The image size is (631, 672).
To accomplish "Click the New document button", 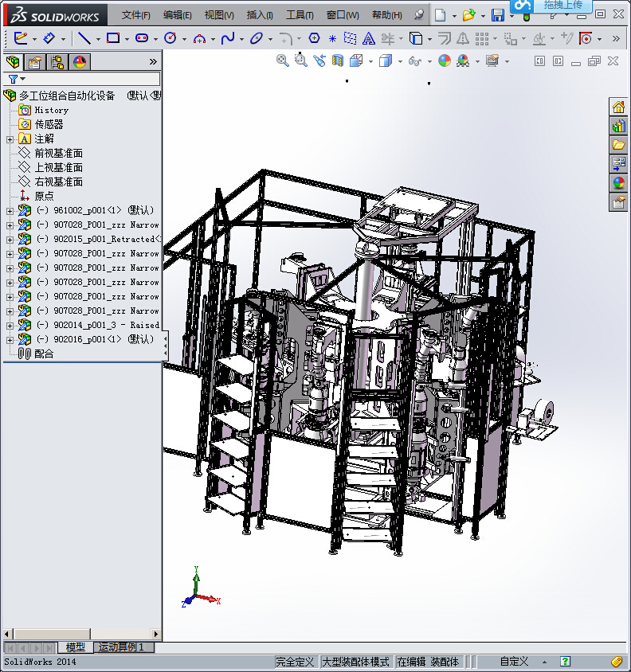I will pos(440,15).
